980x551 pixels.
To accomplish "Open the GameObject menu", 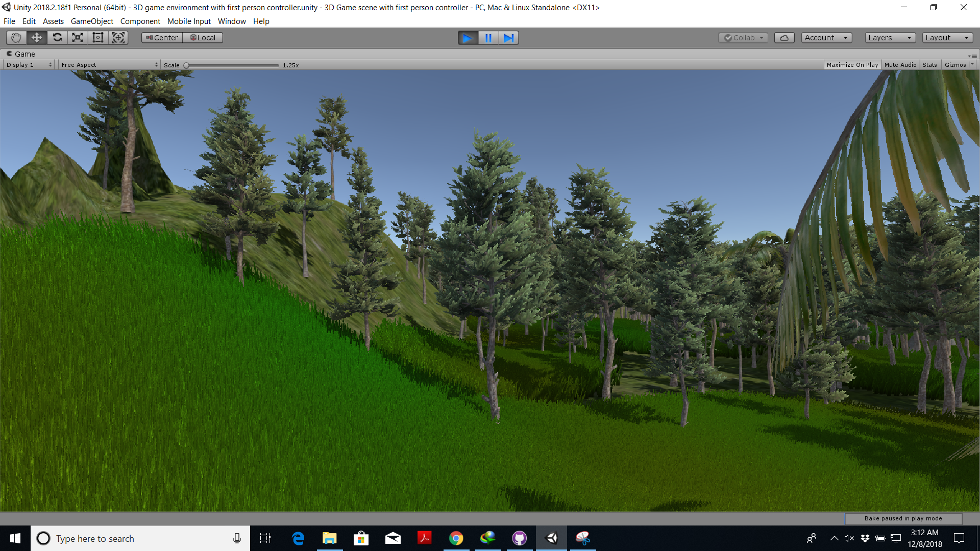I will (92, 21).
